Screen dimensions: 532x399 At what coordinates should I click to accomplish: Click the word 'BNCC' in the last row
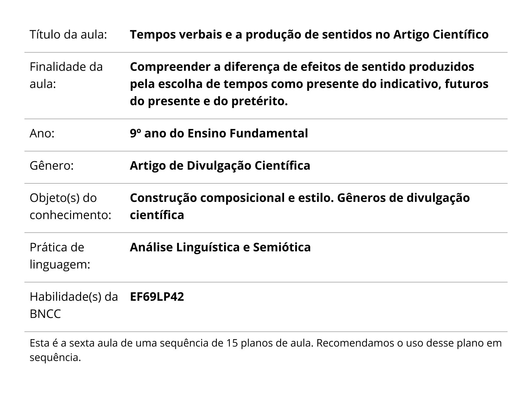click(45, 314)
